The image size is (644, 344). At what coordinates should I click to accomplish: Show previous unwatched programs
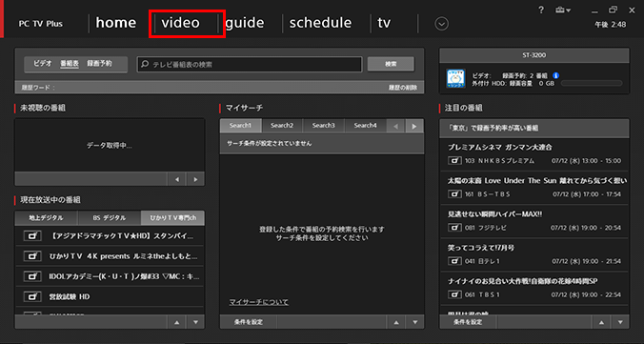177,179
